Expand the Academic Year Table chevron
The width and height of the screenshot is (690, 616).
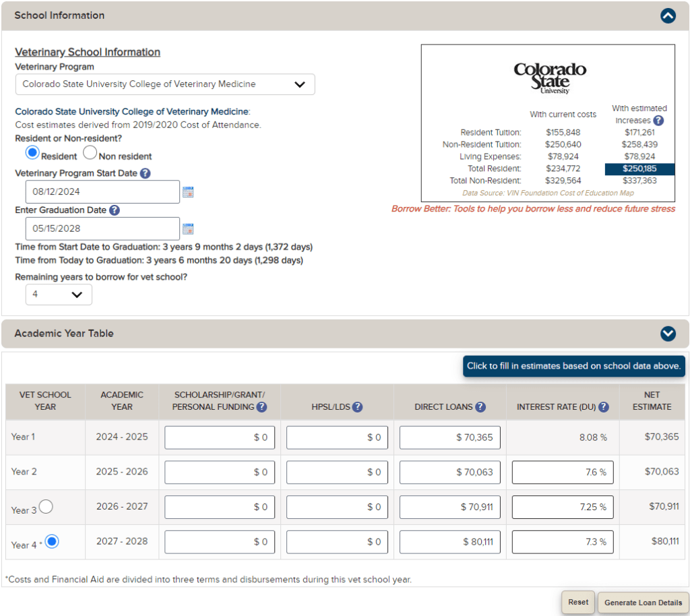(667, 334)
